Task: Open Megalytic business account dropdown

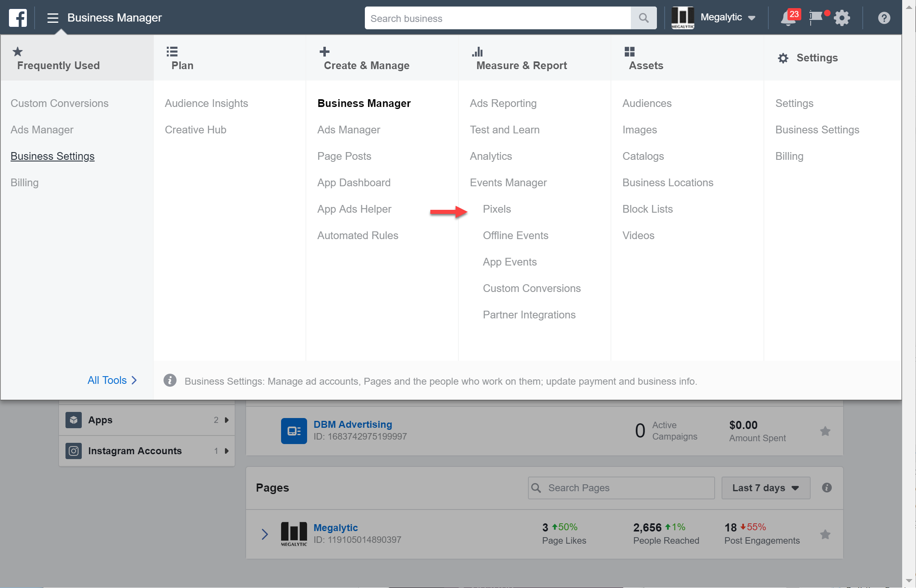Action: point(727,17)
